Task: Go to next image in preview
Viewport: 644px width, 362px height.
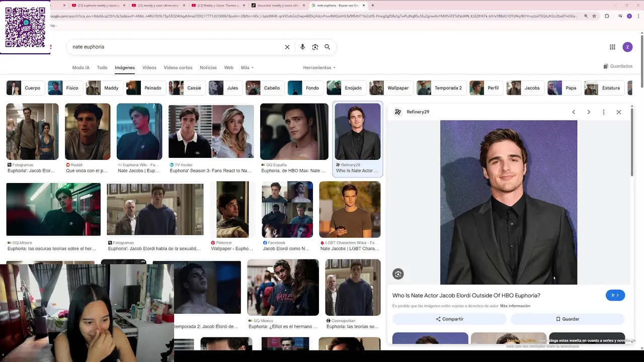Action: (589, 112)
